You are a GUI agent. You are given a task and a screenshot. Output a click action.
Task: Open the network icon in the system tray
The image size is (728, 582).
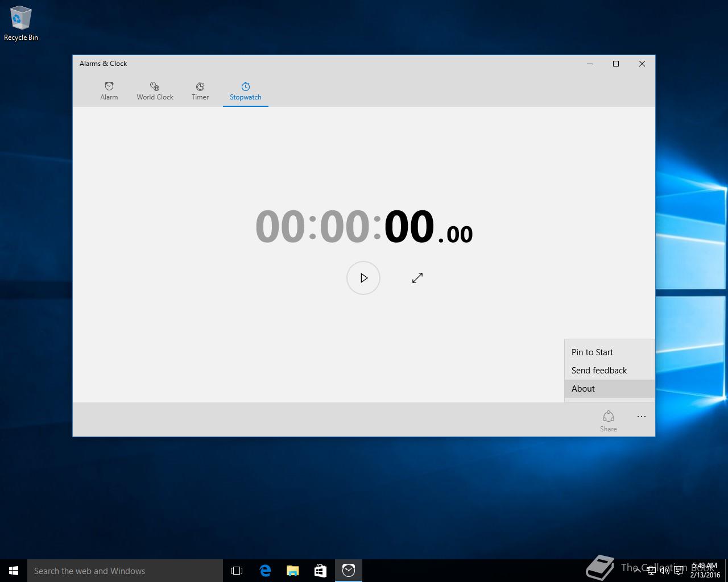click(x=651, y=571)
